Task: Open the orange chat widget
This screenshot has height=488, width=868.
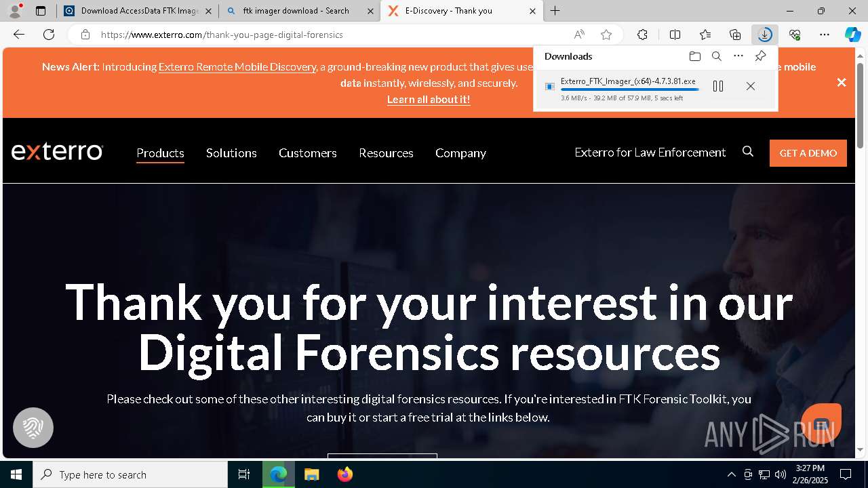Action: click(x=821, y=424)
